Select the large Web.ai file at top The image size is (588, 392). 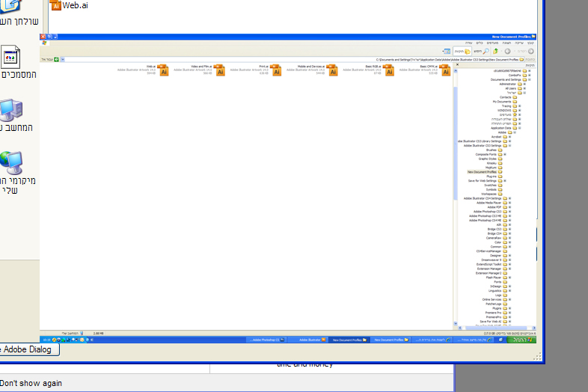point(70,5)
